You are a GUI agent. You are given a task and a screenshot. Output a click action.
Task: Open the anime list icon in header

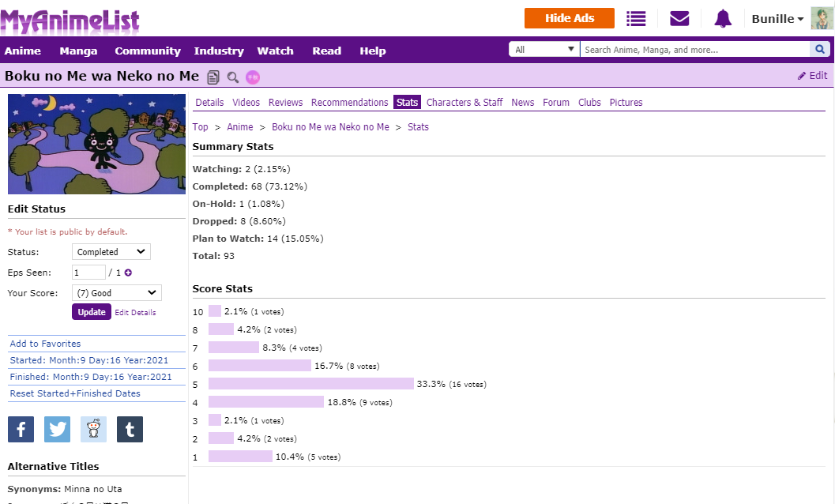(x=636, y=18)
